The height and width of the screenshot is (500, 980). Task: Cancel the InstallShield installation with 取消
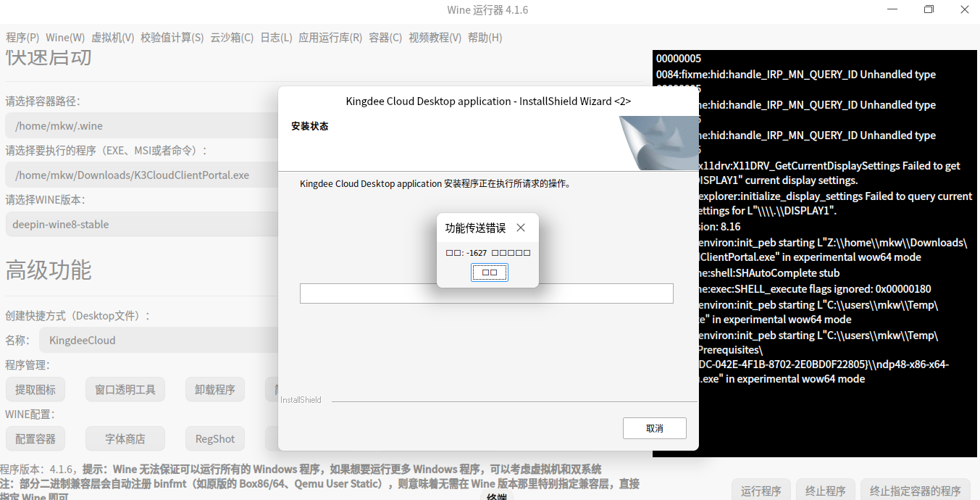pyautogui.click(x=655, y=428)
